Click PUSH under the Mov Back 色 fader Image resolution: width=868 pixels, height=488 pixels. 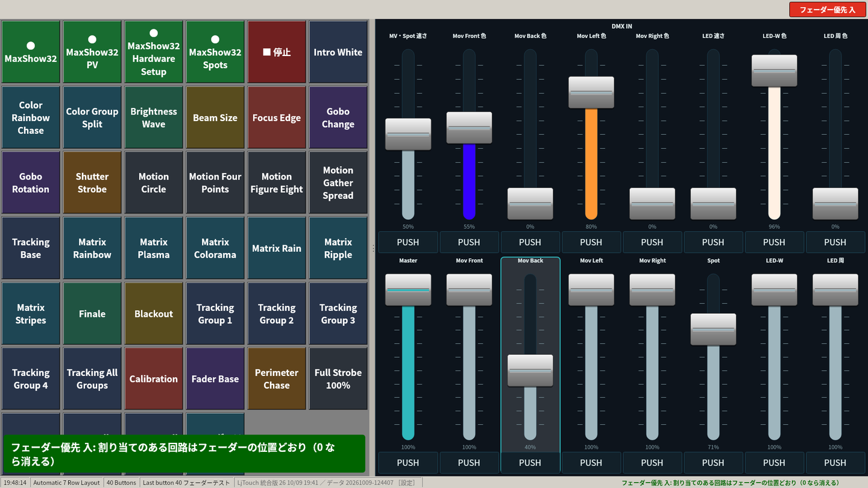click(530, 242)
